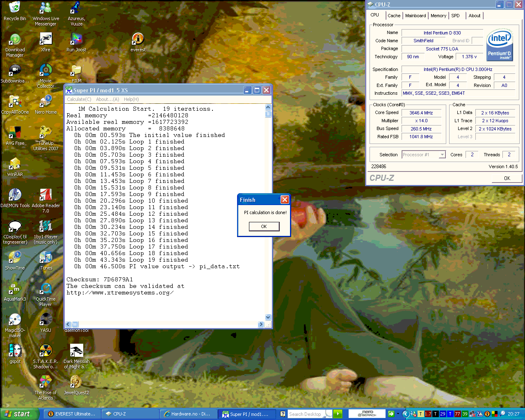Viewport: 525px width, 420px height.
Task: Click the CPU-Z taskbar button
Action: (130, 414)
